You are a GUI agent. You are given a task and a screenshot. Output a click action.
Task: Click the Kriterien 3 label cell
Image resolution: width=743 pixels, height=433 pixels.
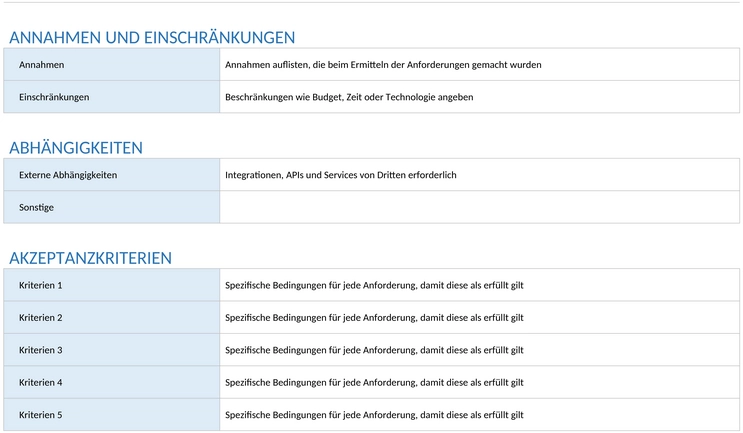pyautogui.click(x=111, y=350)
